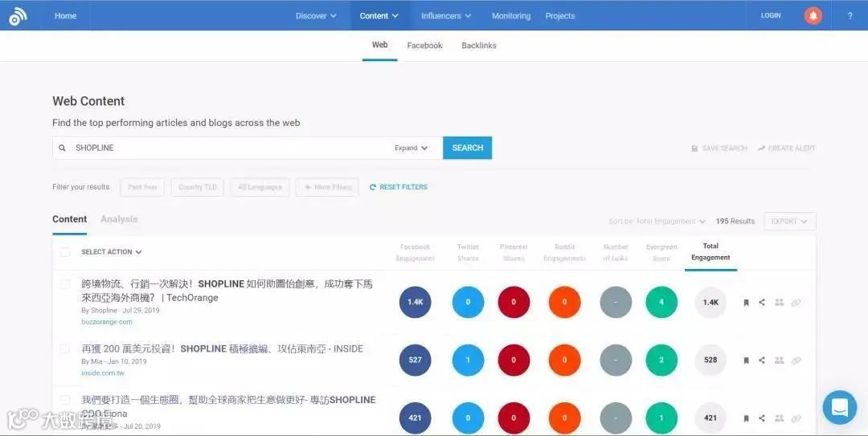The height and width of the screenshot is (436, 868).
Task: View sharers for the 421 engagement article
Action: pos(779,418)
